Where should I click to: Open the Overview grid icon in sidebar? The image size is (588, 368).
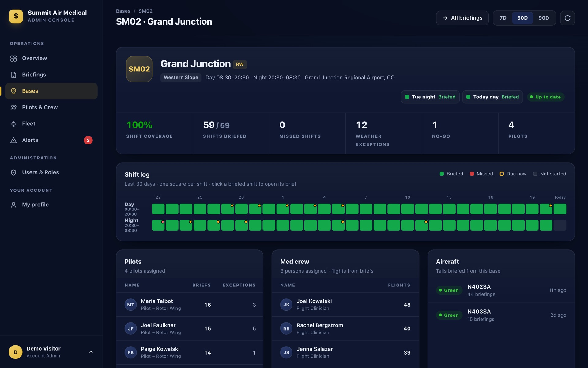(x=13, y=58)
